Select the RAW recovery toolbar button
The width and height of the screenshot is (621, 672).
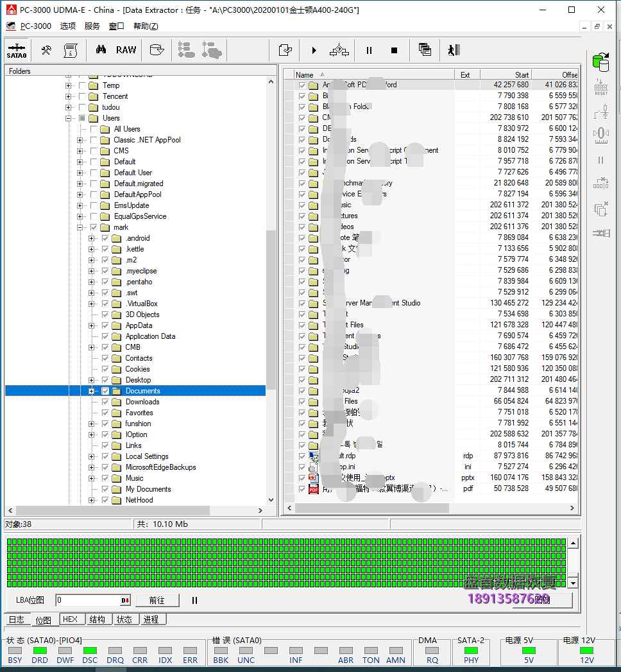[126, 50]
